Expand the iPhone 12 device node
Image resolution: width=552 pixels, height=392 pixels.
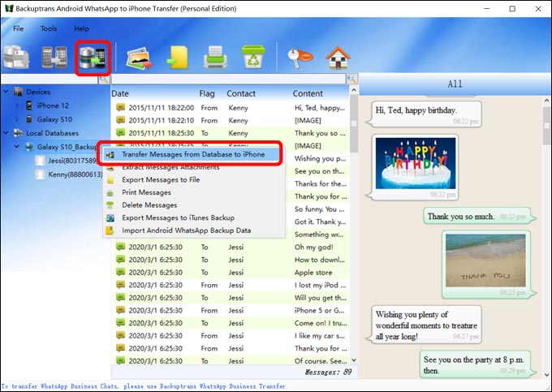[x=16, y=106]
